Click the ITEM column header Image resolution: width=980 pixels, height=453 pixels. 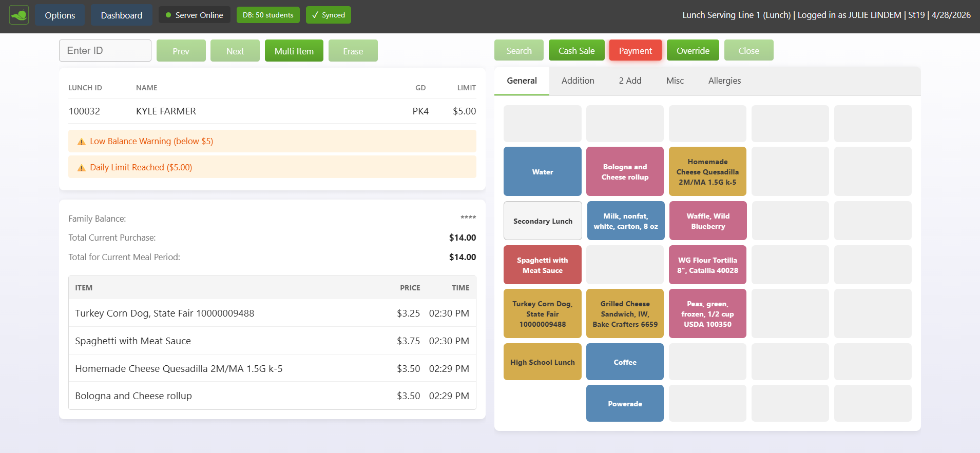[84, 288]
